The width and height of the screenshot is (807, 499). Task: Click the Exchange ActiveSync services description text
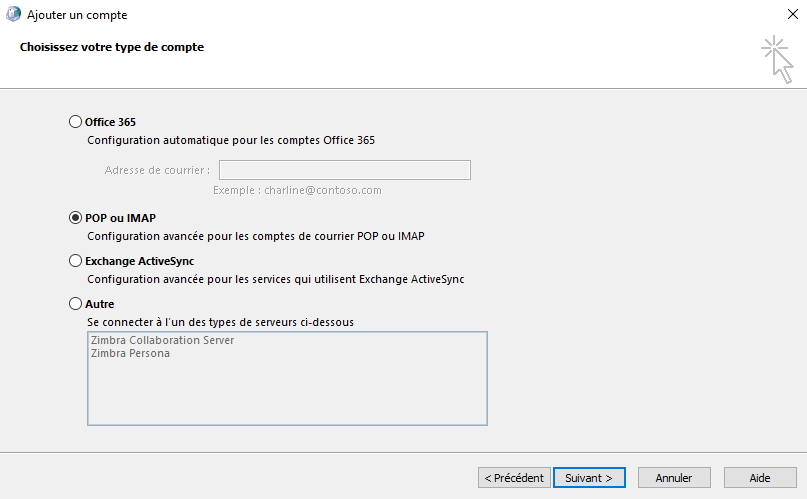pos(276,279)
